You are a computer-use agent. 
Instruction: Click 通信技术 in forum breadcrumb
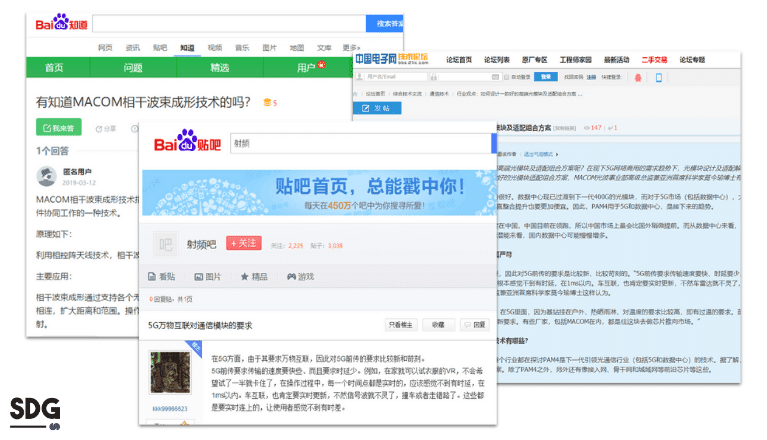[439, 93]
